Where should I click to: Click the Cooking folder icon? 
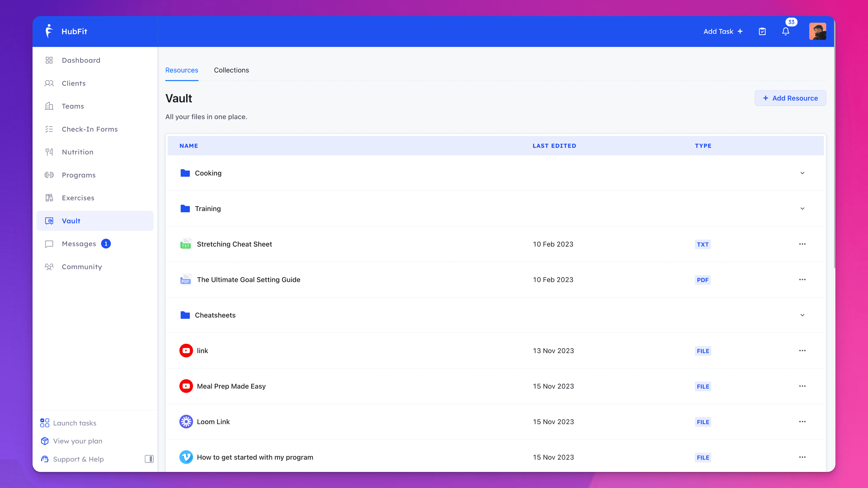click(x=185, y=173)
